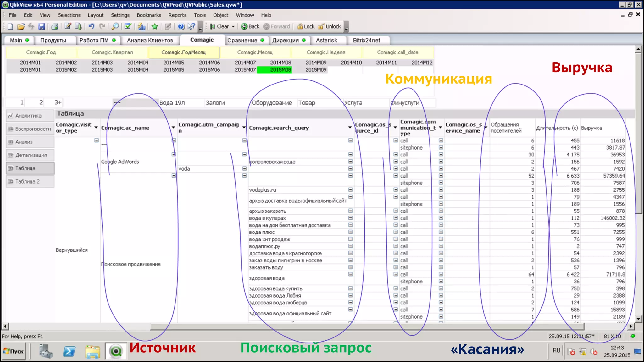This screenshot has width=644, height=362.
Task: Open the Object menu
Action: coord(221,15)
